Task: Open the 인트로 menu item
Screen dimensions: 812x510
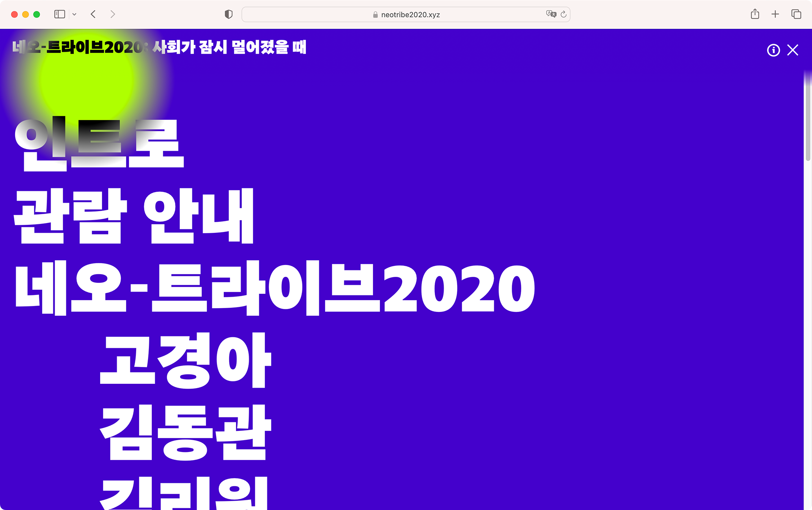Action: coord(99,144)
